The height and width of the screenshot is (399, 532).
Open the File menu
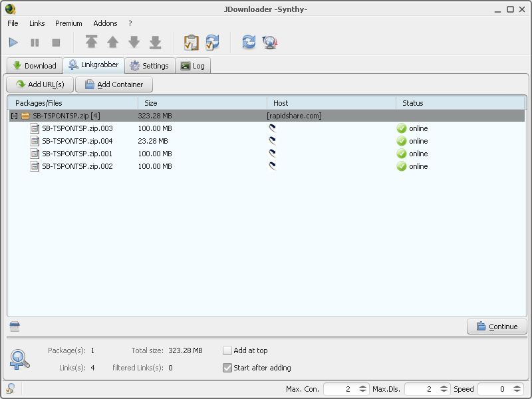coord(13,23)
